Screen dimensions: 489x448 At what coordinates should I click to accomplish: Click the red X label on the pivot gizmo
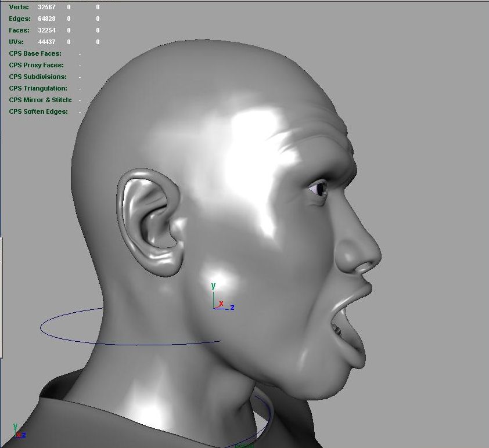point(221,303)
